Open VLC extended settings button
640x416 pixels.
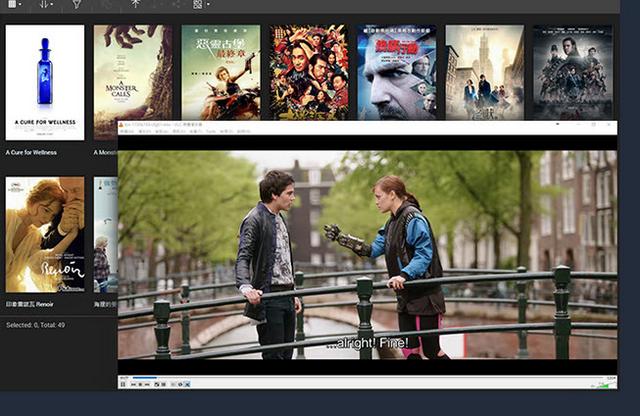[163, 384]
